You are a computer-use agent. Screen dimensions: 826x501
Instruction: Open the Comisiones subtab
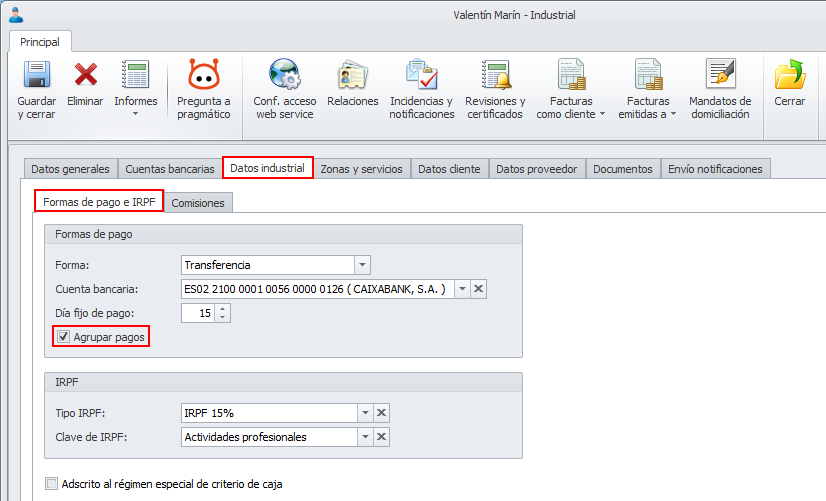198,203
